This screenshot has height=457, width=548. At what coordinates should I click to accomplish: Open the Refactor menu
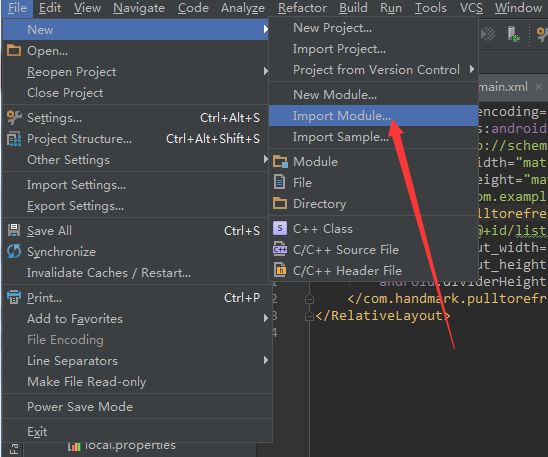pyautogui.click(x=302, y=8)
